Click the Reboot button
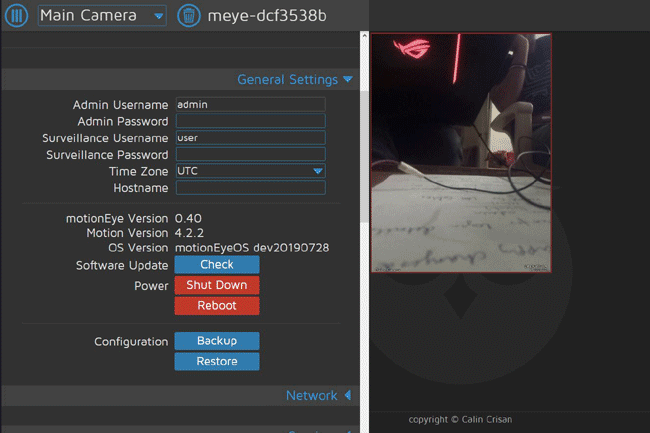This screenshot has width=650, height=433. tap(217, 306)
